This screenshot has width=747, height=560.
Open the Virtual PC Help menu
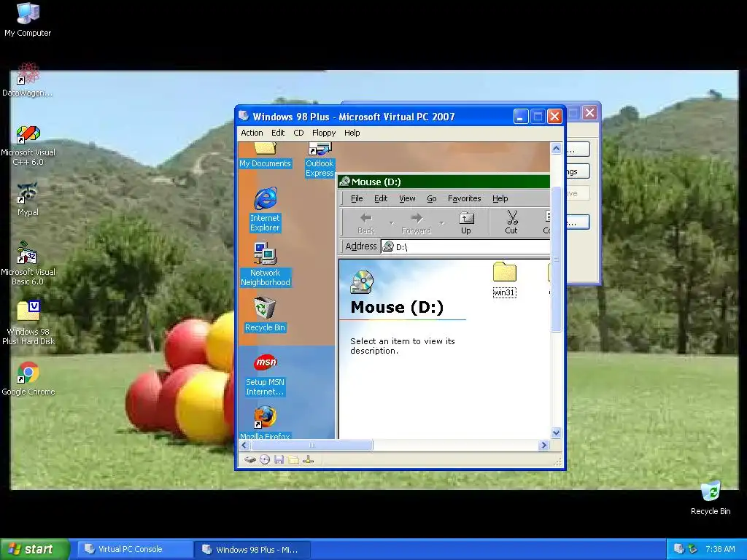[x=352, y=133]
